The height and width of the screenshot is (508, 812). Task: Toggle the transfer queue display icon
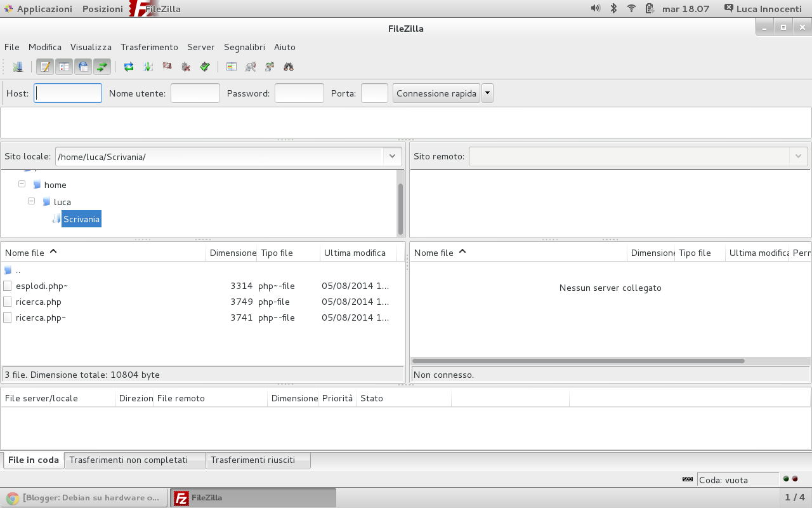click(102, 67)
